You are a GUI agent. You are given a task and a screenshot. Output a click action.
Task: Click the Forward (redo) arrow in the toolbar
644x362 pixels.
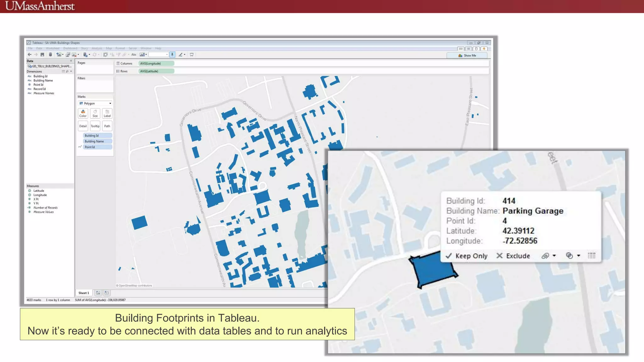click(x=36, y=54)
